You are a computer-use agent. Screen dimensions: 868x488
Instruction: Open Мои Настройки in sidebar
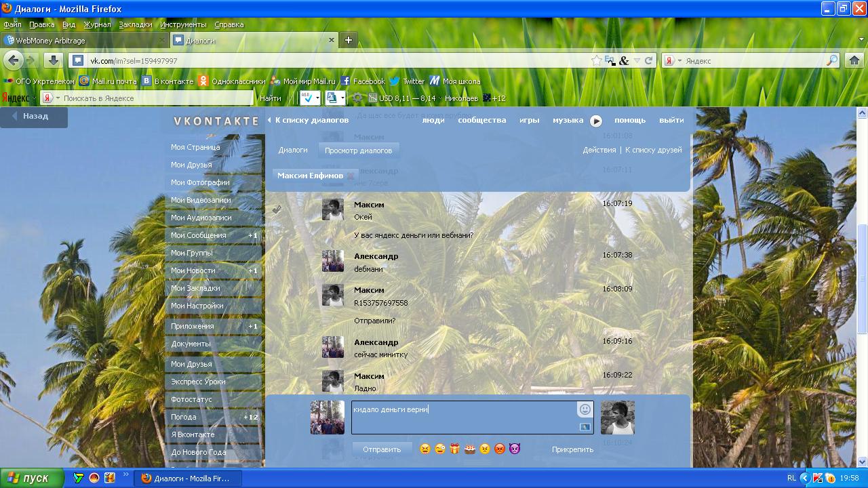(x=213, y=306)
